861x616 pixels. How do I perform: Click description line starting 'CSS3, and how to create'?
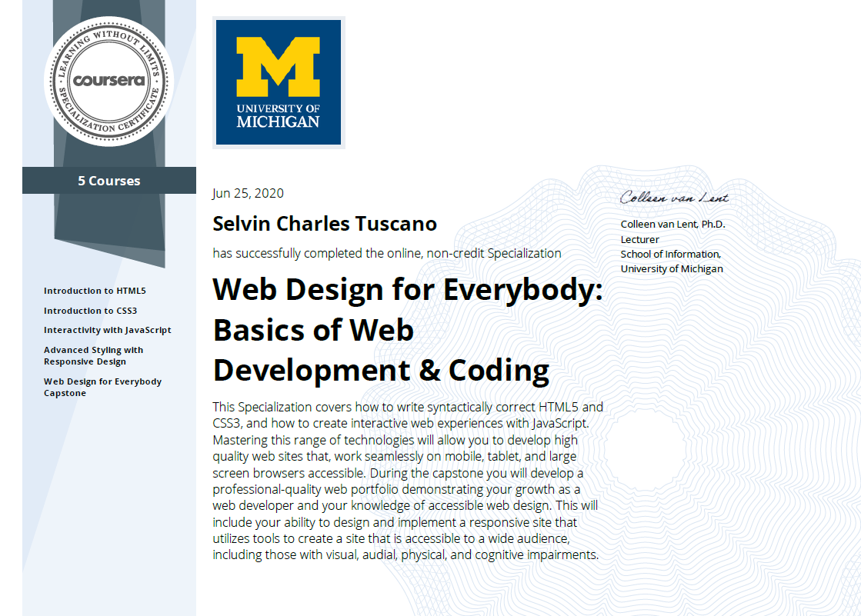(x=401, y=423)
